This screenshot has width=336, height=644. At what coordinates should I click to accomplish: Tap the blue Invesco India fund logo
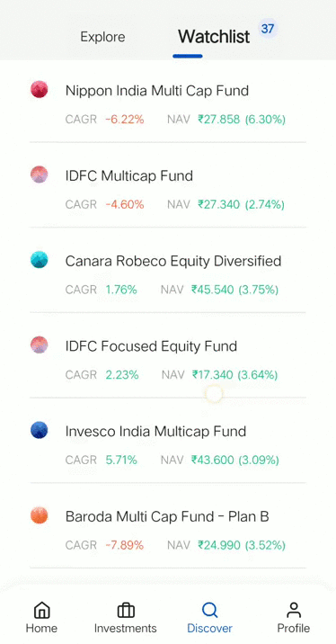39,430
